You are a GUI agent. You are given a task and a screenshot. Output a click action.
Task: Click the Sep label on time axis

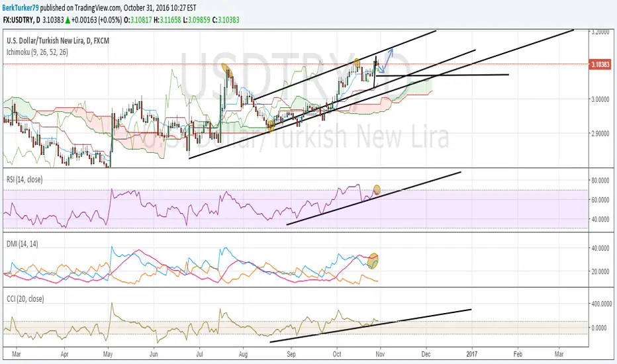pos(291,354)
